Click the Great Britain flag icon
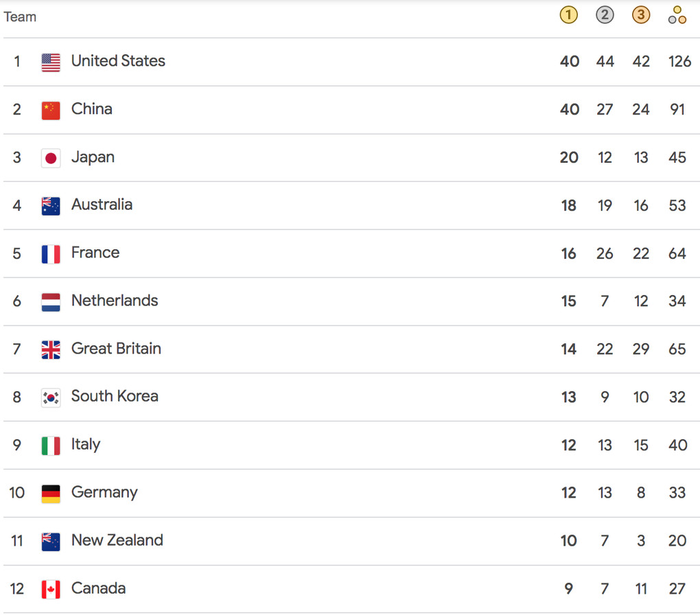Image resolution: width=700 pixels, height=615 pixels. (51, 349)
